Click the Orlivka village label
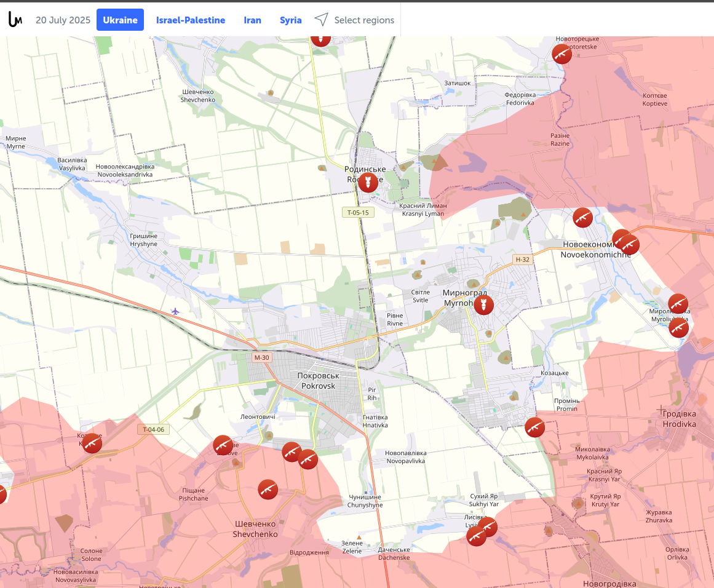 pyautogui.click(x=677, y=554)
